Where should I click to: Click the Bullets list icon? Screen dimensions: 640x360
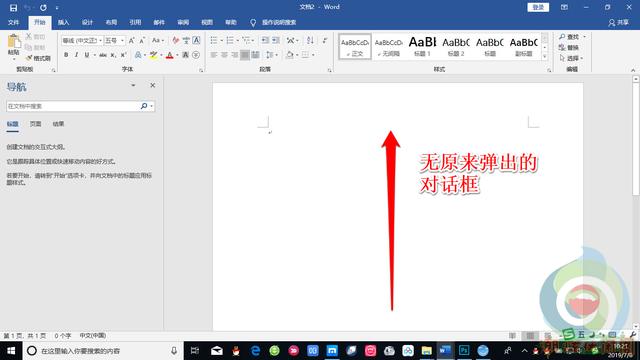(214, 40)
